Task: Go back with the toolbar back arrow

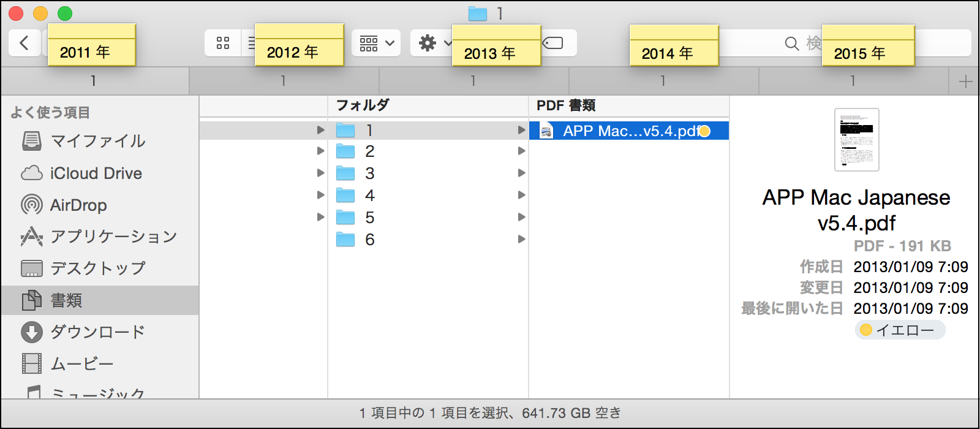Action: [24, 43]
